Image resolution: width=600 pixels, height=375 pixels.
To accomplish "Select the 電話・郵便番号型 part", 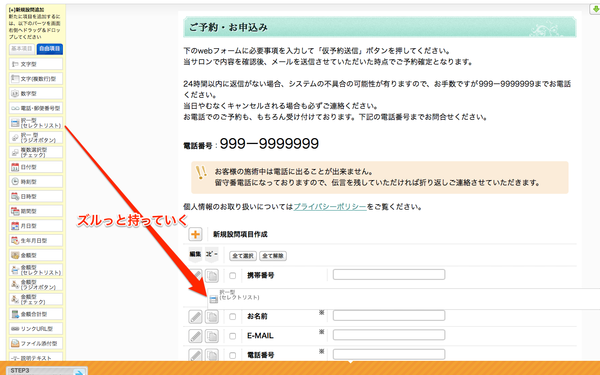I will tap(36, 108).
